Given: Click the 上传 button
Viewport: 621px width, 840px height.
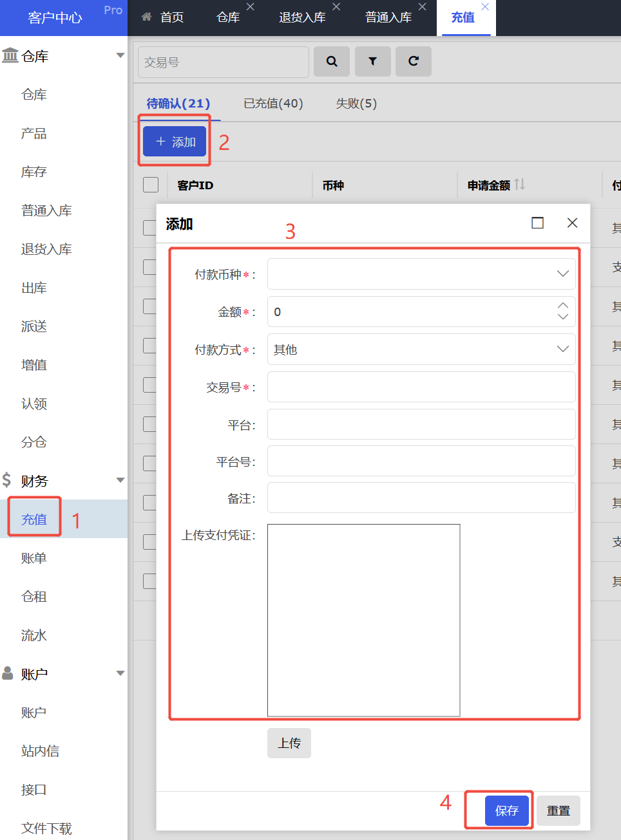Looking at the screenshot, I should point(289,743).
